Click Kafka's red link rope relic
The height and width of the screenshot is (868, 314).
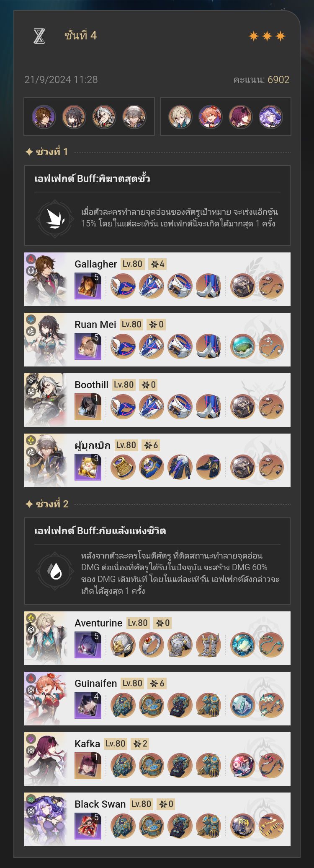(x=271, y=766)
